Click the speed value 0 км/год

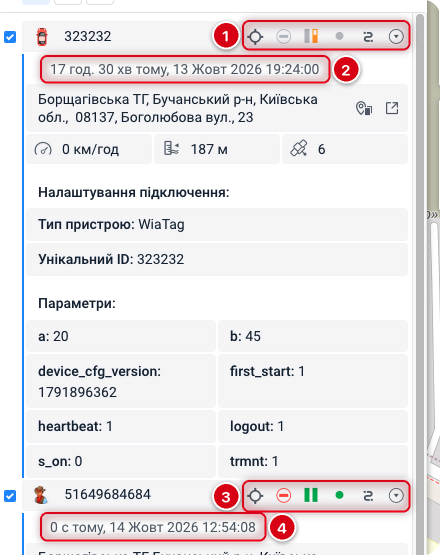click(90, 149)
